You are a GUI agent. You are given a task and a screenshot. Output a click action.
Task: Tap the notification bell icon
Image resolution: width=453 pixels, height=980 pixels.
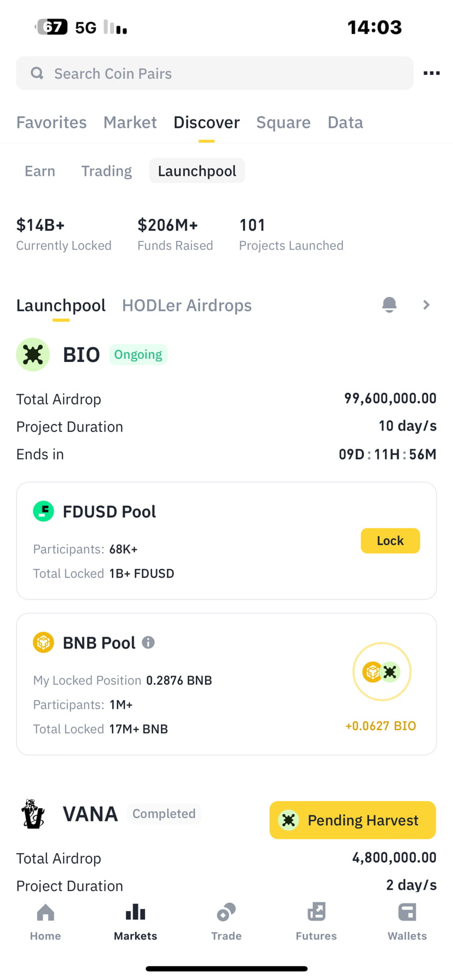(x=389, y=305)
